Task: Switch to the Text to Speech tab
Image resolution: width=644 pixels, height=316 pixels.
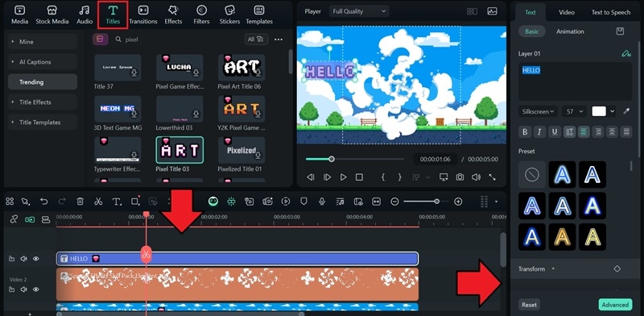Action: pyautogui.click(x=611, y=12)
